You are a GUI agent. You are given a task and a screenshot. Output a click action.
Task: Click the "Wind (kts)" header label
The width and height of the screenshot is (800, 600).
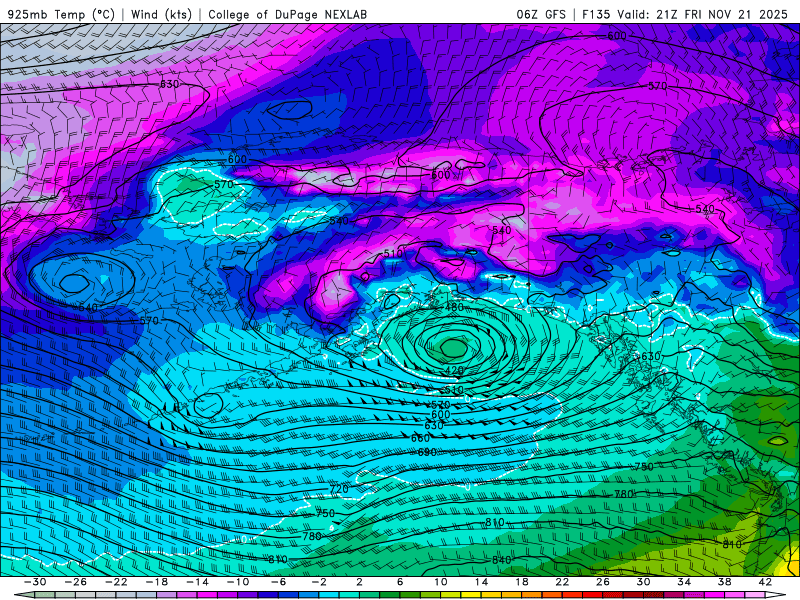pyautogui.click(x=161, y=14)
